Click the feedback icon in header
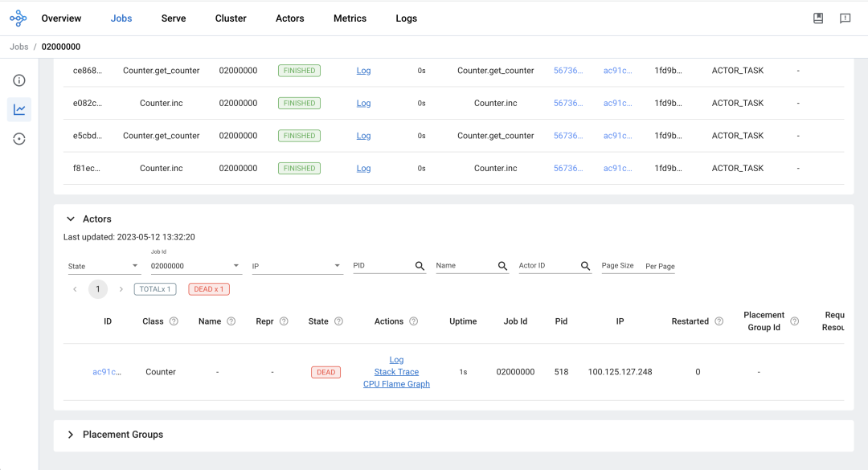This screenshot has width=868, height=470. 845,18
